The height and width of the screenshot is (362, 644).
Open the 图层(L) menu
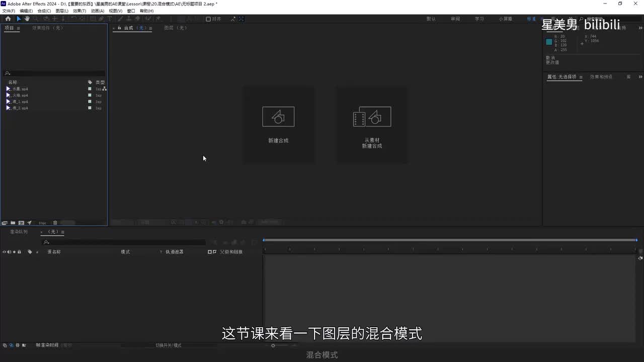(x=62, y=11)
